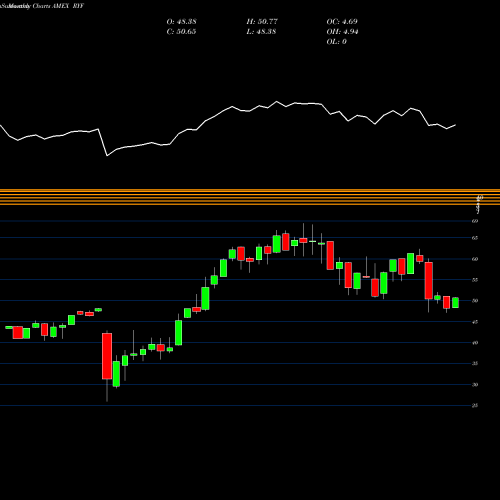Click the 45 price axis label
Screen dimensions: 500x500
475,322
